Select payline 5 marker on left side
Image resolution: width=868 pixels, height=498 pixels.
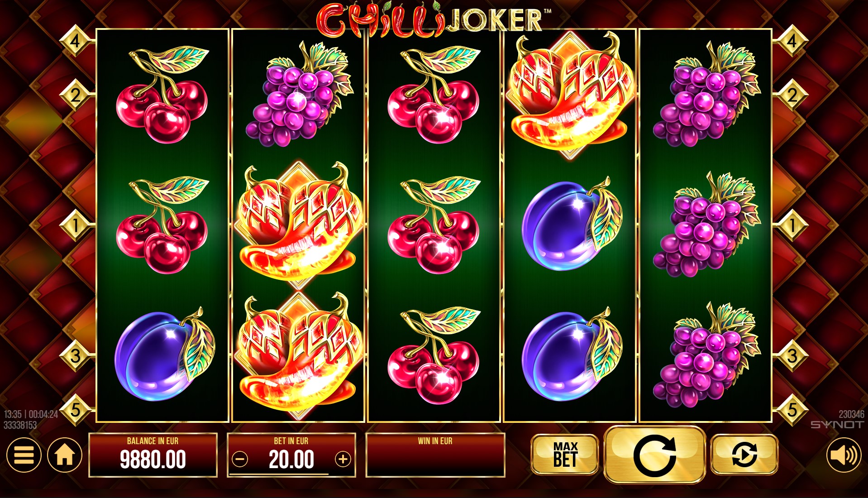coord(75,410)
